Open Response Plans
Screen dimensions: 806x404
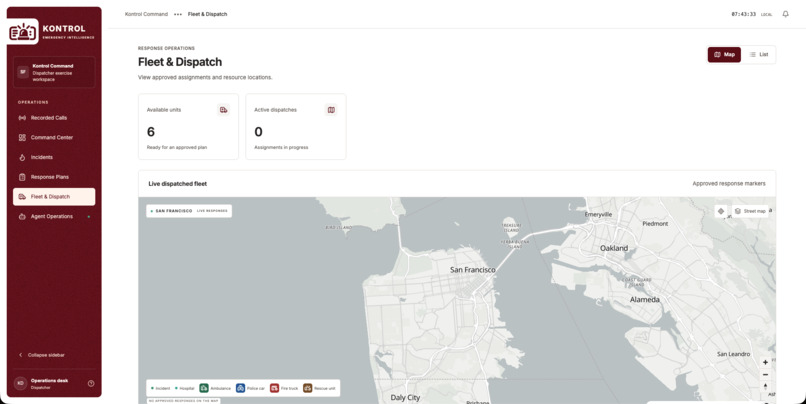click(54, 177)
